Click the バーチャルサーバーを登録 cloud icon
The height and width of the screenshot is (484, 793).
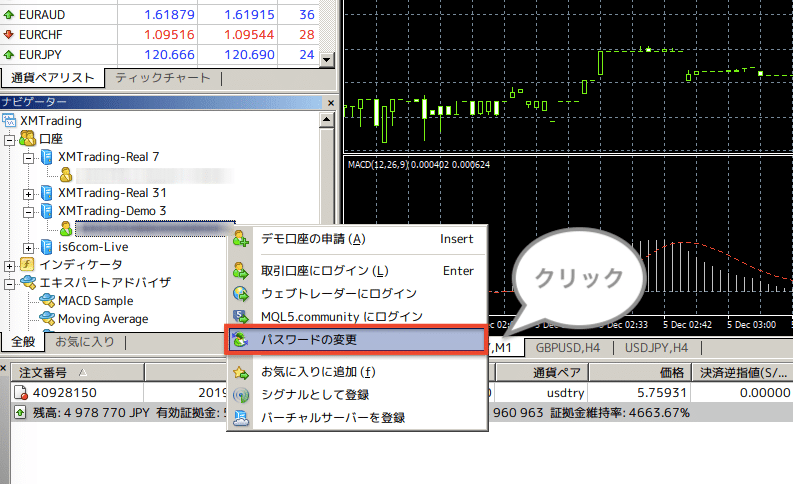click(x=241, y=418)
